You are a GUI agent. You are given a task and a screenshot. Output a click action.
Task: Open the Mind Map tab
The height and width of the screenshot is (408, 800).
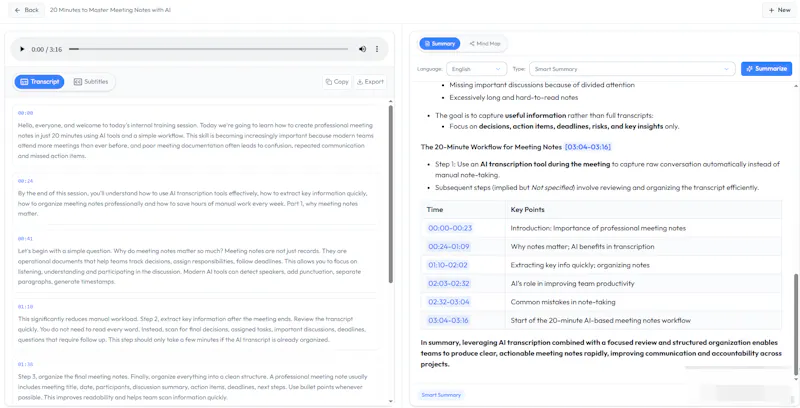pos(485,44)
